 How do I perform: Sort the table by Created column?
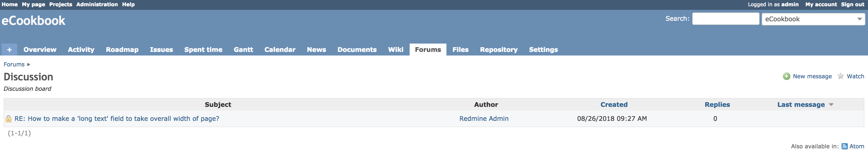(x=614, y=105)
